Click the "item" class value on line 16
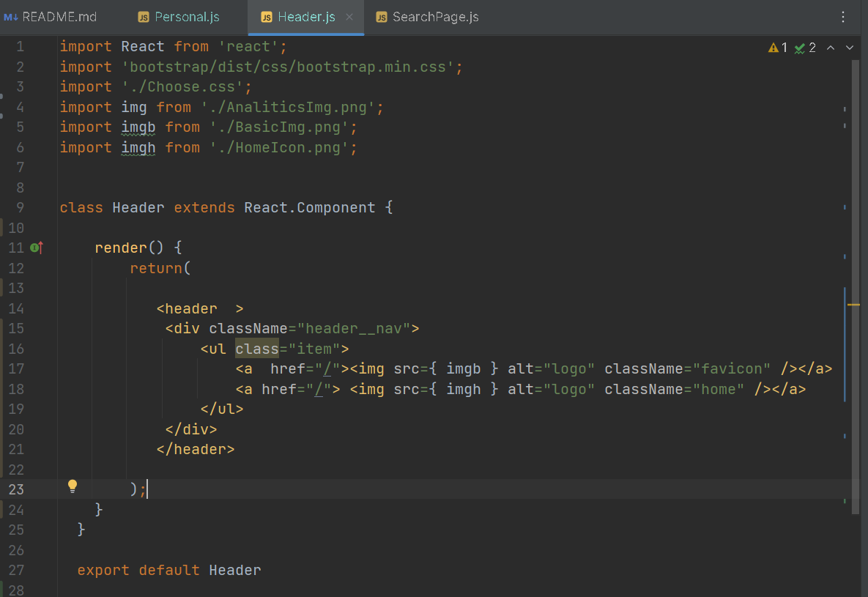868x597 pixels. coord(314,349)
